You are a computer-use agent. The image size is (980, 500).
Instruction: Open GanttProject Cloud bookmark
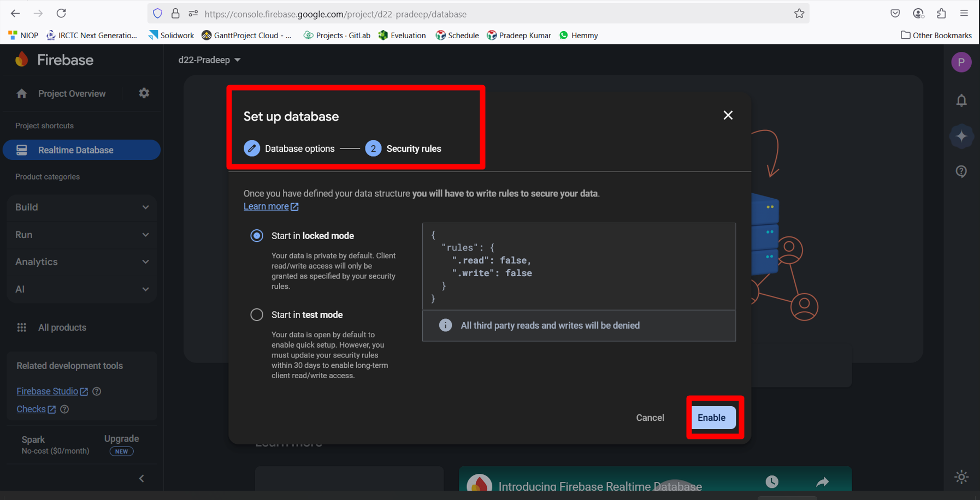click(246, 35)
